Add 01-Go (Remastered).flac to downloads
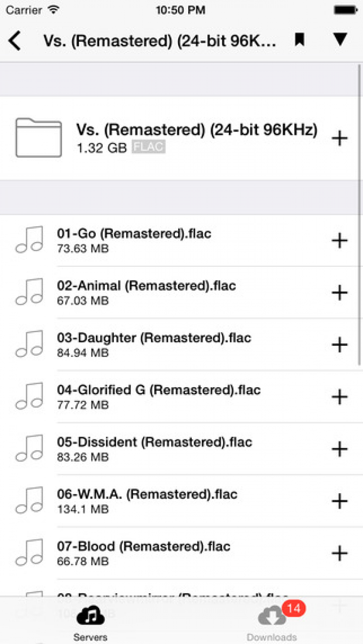Image resolution: width=363 pixels, height=644 pixels. [340, 240]
